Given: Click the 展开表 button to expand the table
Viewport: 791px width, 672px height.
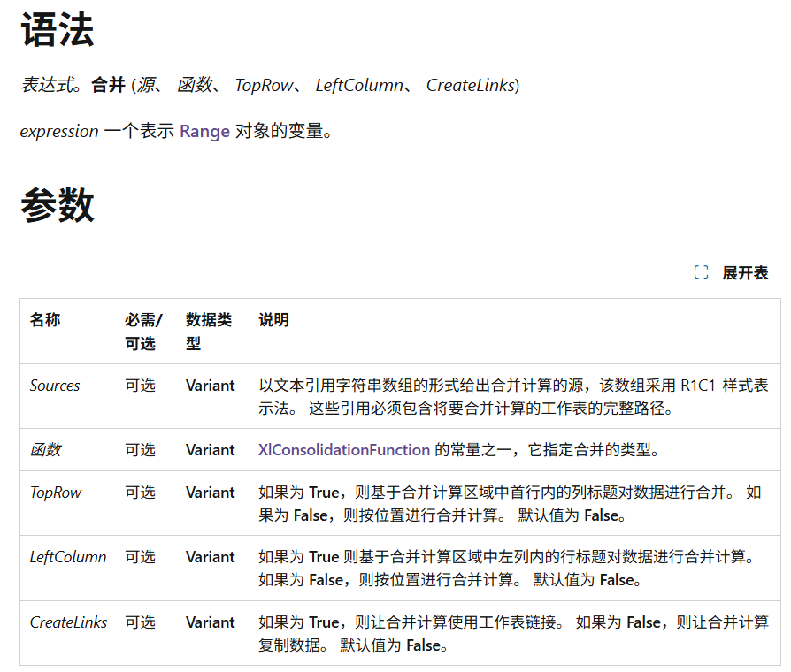Looking at the screenshot, I should [748, 273].
